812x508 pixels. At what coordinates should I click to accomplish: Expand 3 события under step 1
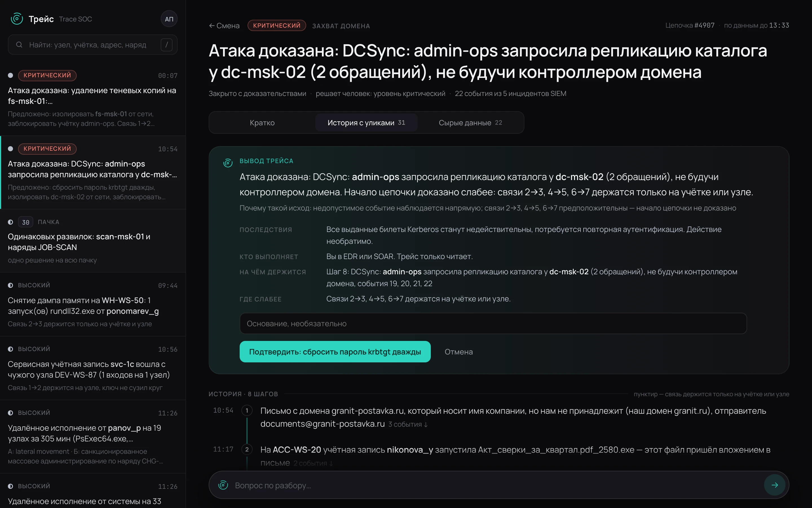(408, 424)
